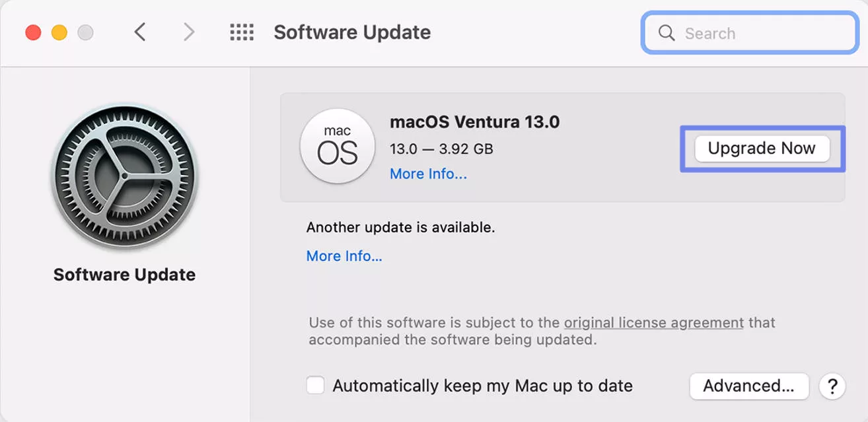
Task: Click the blue-highlighted Upgrade Now control
Action: (x=761, y=148)
